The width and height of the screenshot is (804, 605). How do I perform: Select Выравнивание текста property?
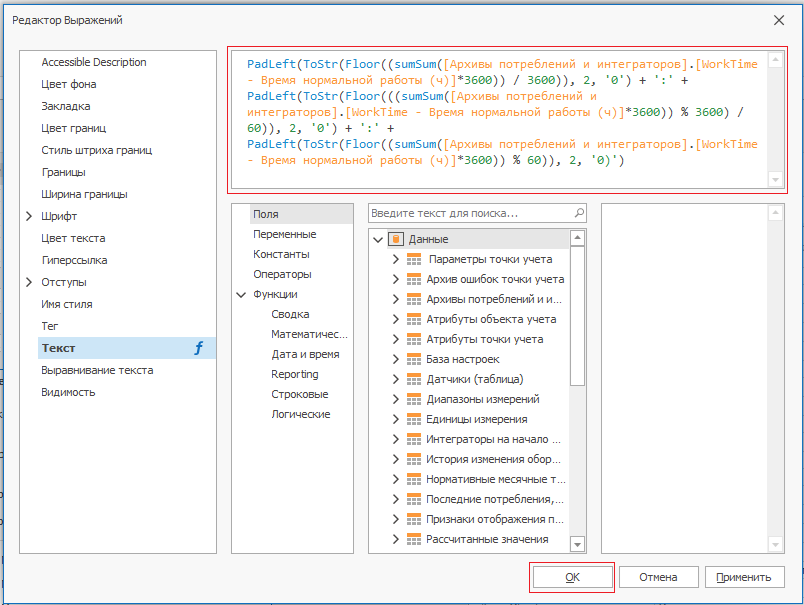coord(97,370)
